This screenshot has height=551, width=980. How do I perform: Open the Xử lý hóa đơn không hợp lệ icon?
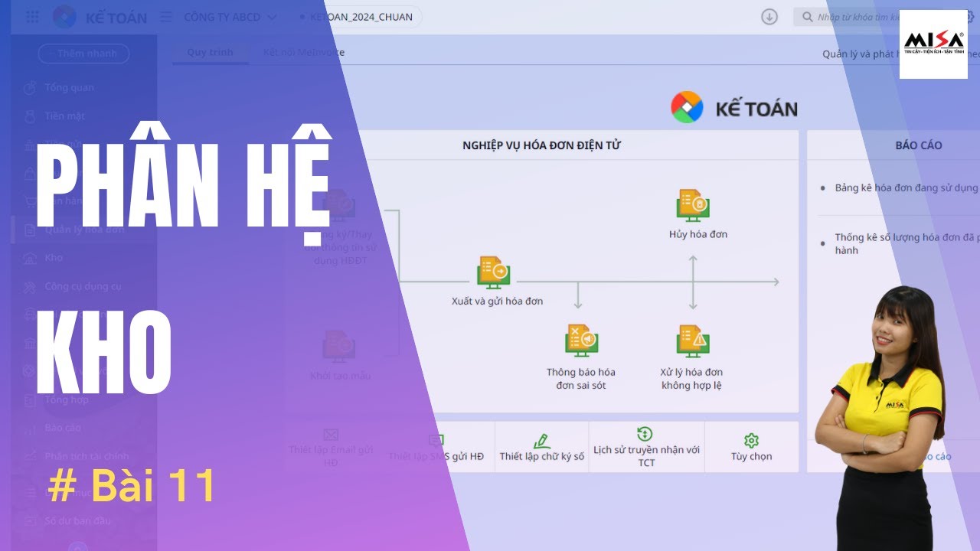click(693, 341)
